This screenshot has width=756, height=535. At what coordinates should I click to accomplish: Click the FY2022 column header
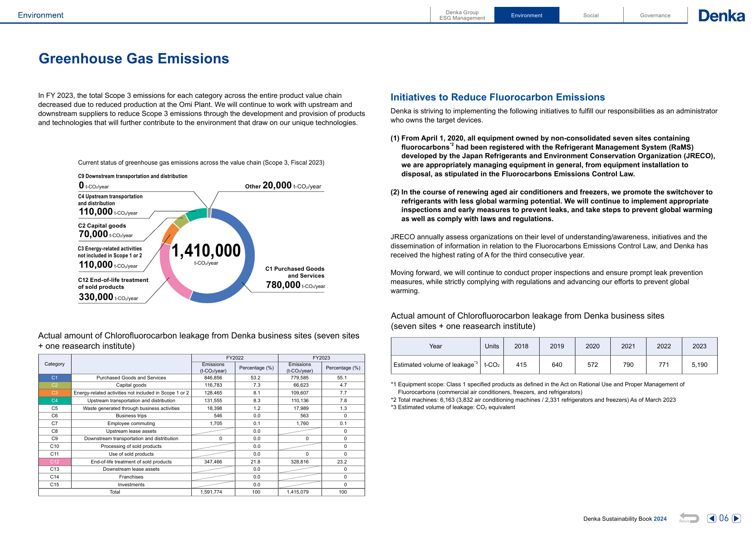coord(235,358)
